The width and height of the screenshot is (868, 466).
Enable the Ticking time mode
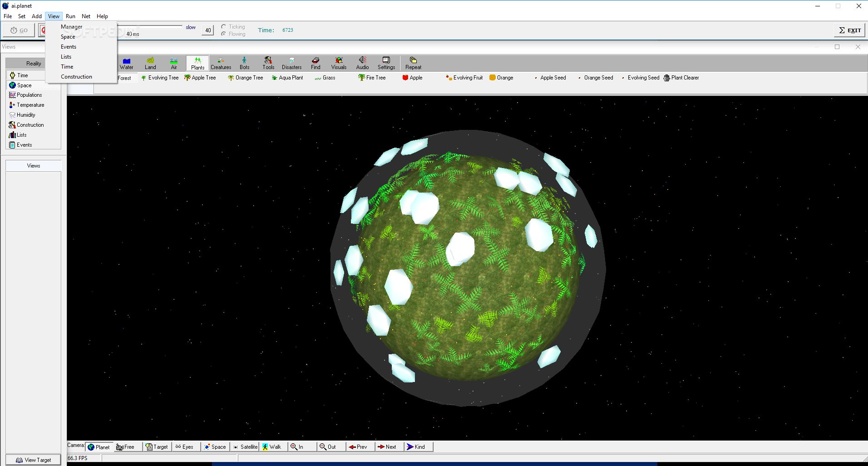click(233, 27)
